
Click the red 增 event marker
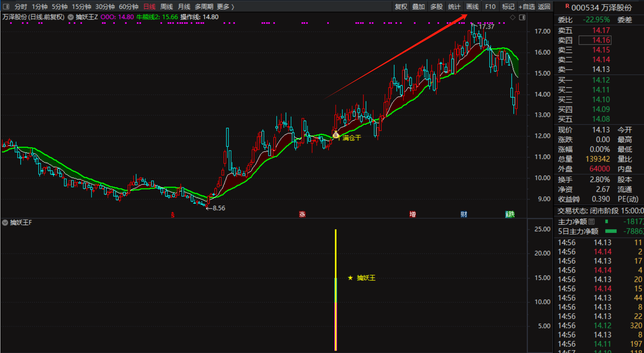pos(413,214)
